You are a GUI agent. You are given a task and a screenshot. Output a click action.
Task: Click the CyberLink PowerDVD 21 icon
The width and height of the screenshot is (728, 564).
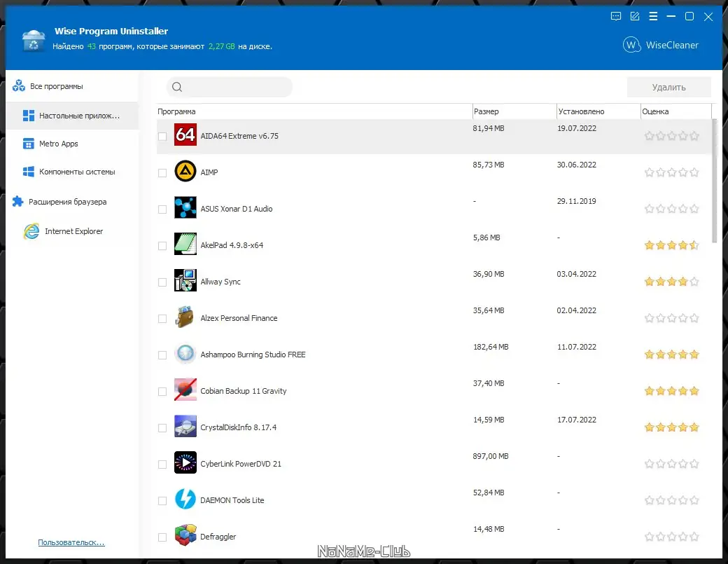(185, 462)
